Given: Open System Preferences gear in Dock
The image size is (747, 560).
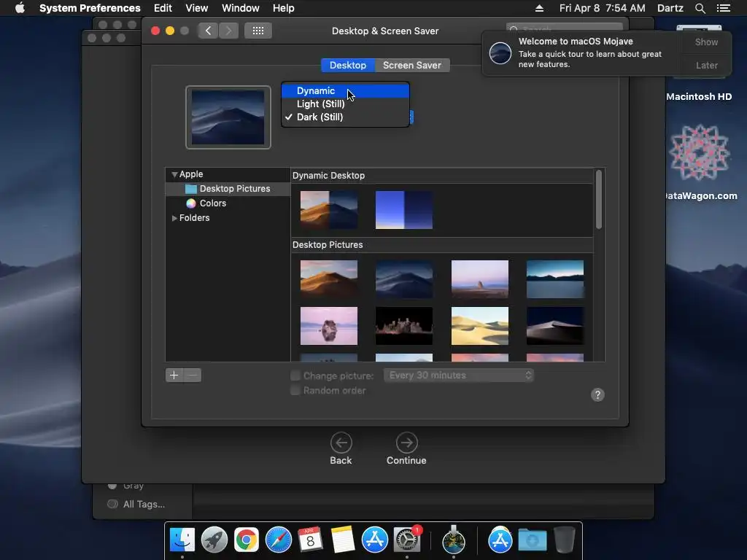Looking at the screenshot, I should (x=406, y=540).
